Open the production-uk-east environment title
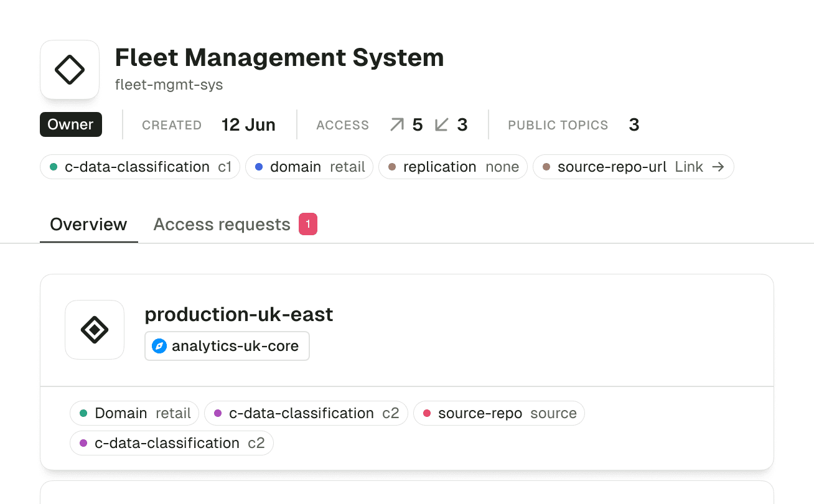The height and width of the screenshot is (504, 814). 239,315
